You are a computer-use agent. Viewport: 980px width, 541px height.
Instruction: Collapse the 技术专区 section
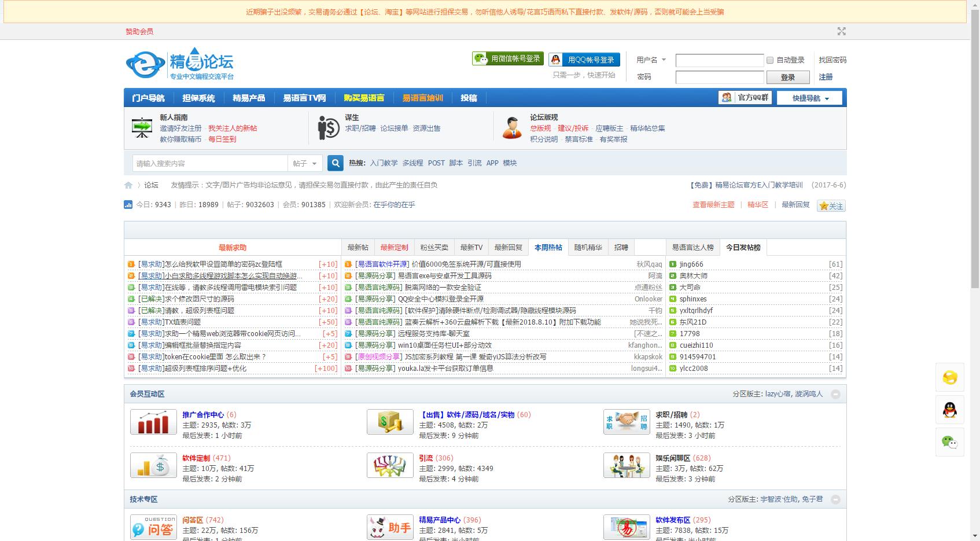pos(835,500)
